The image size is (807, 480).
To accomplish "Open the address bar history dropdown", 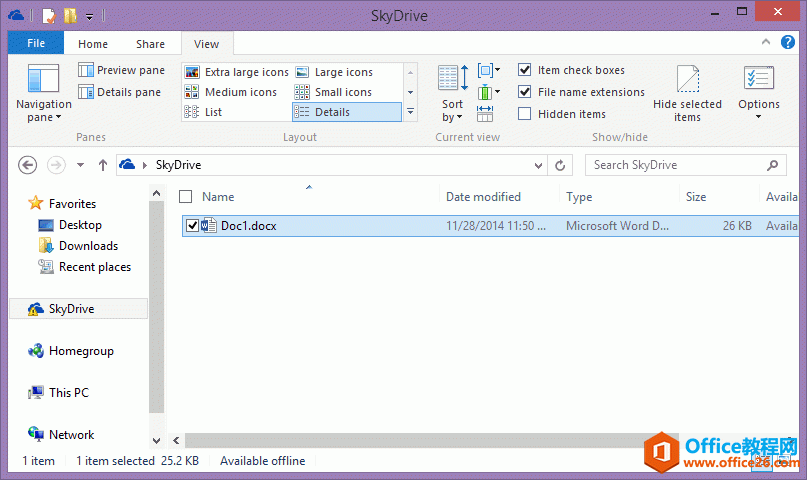I will coord(538,165).
